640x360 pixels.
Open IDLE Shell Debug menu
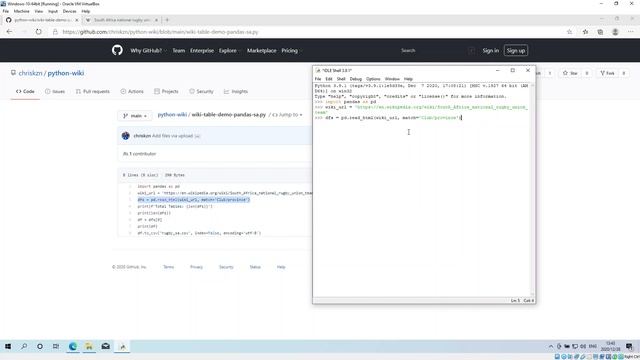point(356,79)
